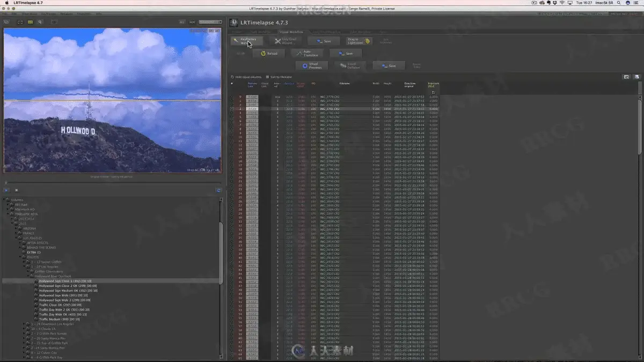Click the first icon in preview toolbar
The height and width of the screenshot is (362, 644).
(x=7, y=22)
